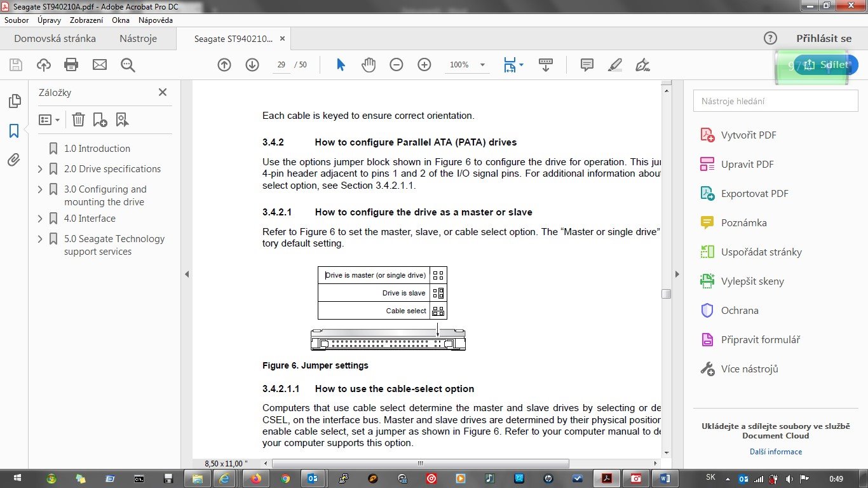Screen dimensions: 868x488
Task: Open the bookmarks panel icon
Action: pos(14,131)
